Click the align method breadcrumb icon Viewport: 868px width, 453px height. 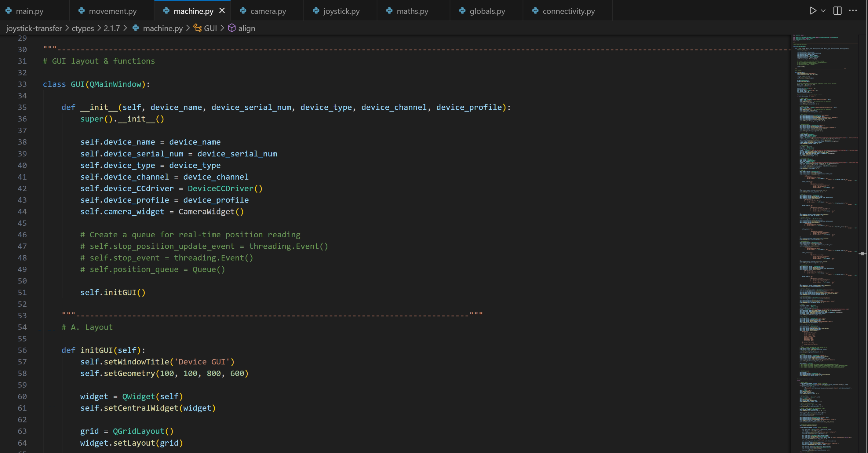(232, 28)
